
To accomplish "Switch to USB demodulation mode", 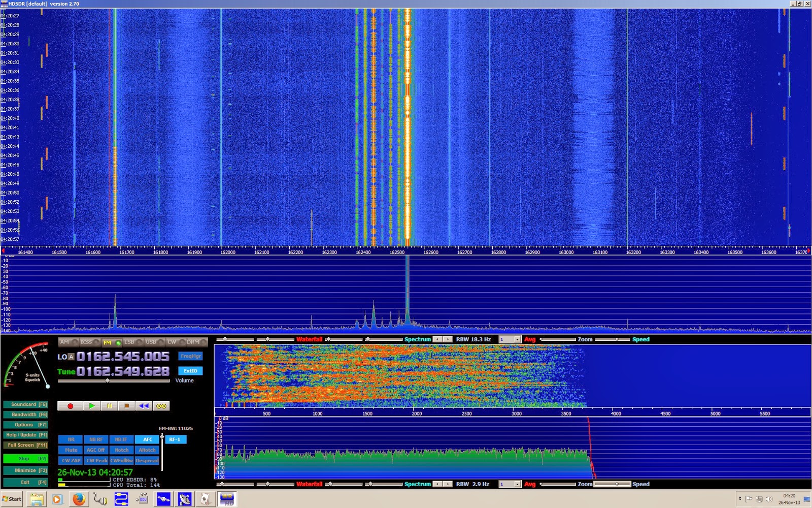I will (151, 342).
